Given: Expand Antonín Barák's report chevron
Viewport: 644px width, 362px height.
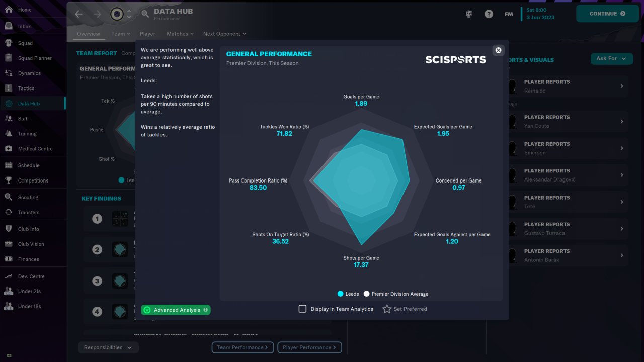Looking at the screenshot, I should (622, 255).
